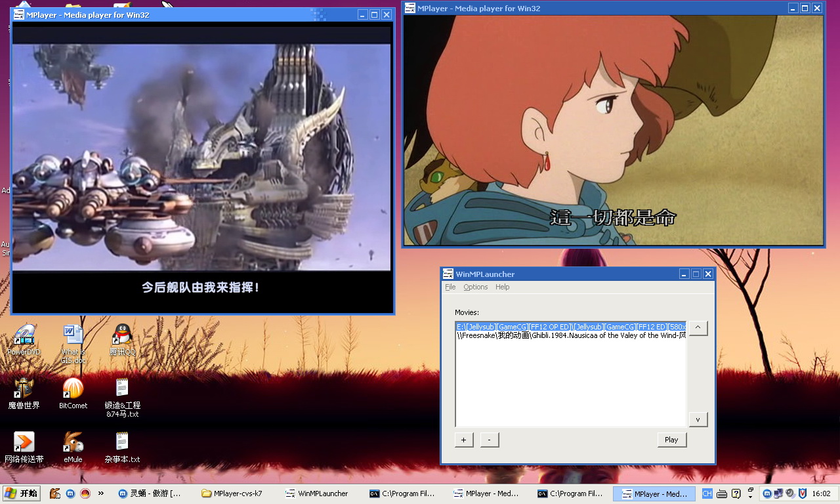The image size is (840, 504).
Task: Click the + button to add a movie
Action: (x=463, y=440)
